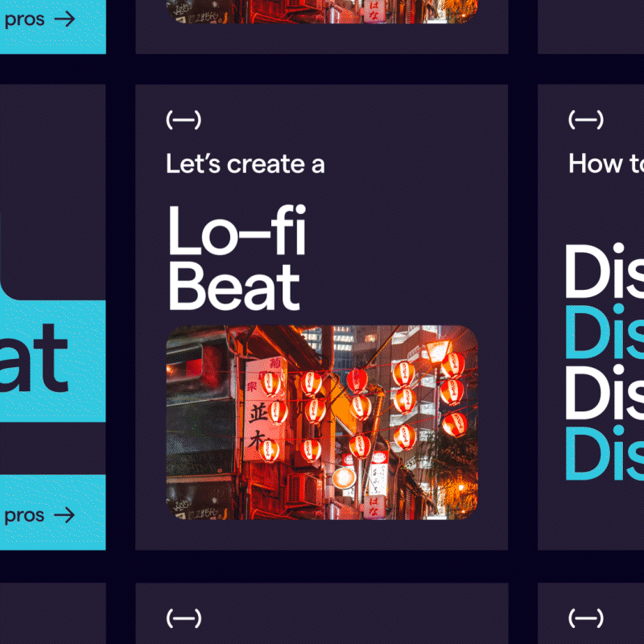Click the lower-left "pros" call-to-action
The height and width of the screenshot is (644, 644).
coord(40,515)
